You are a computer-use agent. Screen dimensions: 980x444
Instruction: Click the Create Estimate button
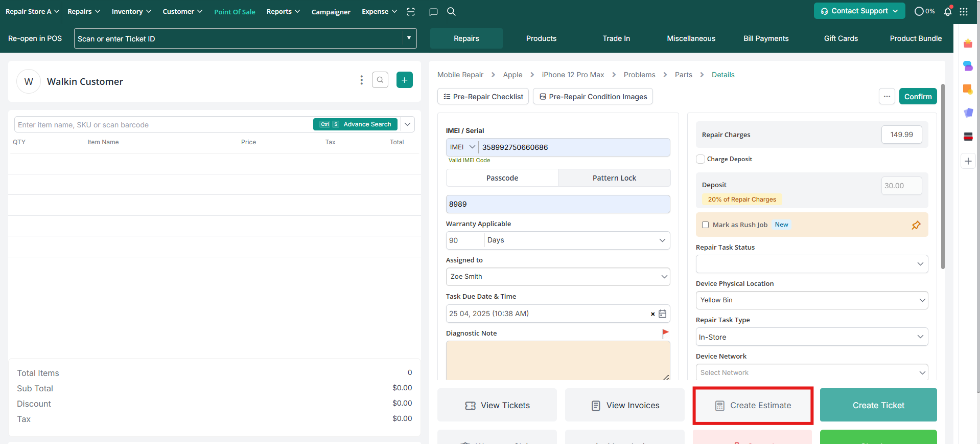(753, 405)
